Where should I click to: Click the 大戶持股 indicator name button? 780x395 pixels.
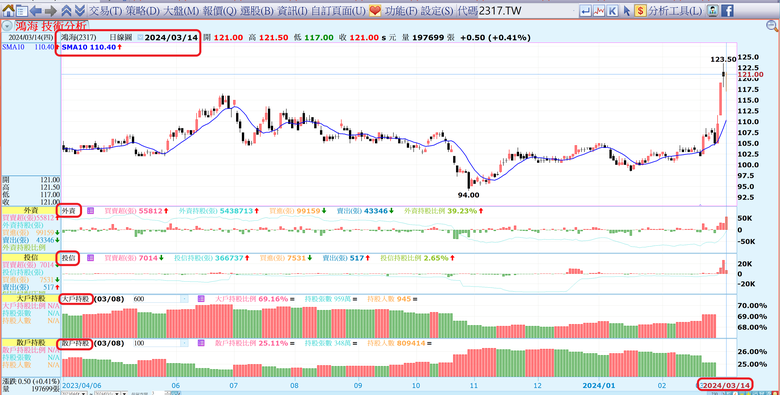tap(75, 299)
